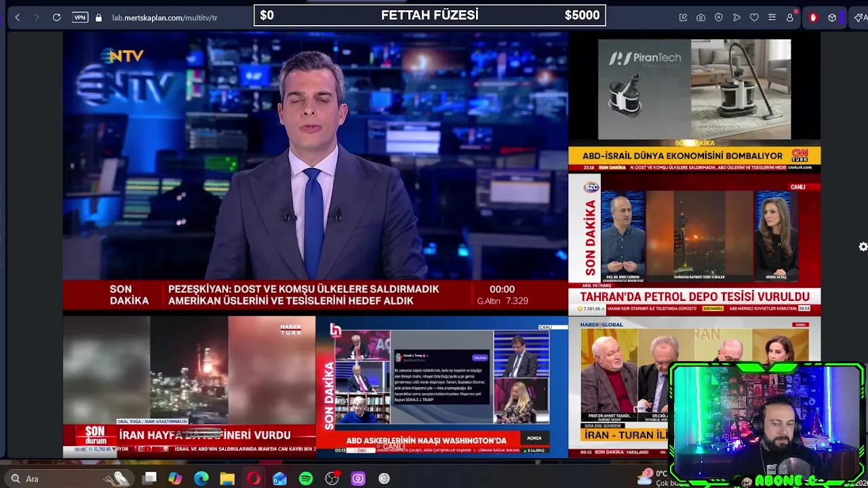This screenshot has width=868, height=488.
Task: Select the Sözcü TV SON DAKİKA stream
Action: coord(694,245)
